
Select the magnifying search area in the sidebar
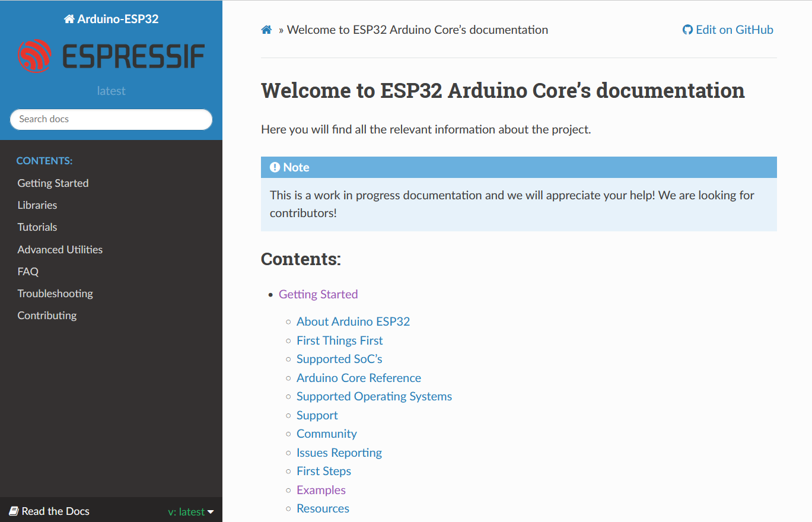click(x=111, y=119)
